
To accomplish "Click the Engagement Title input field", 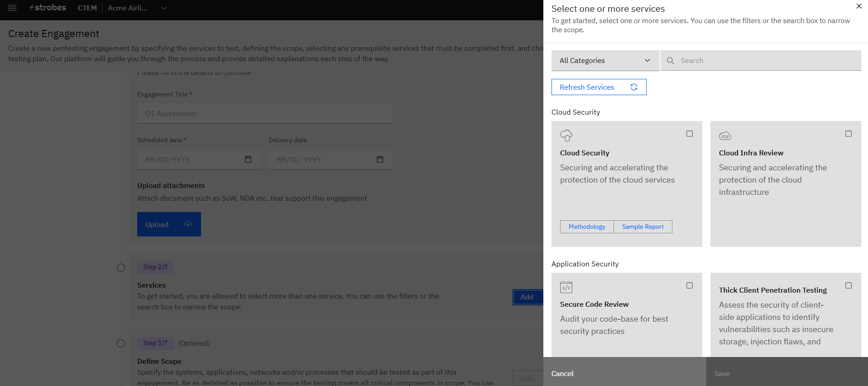I will click(264, 113).
